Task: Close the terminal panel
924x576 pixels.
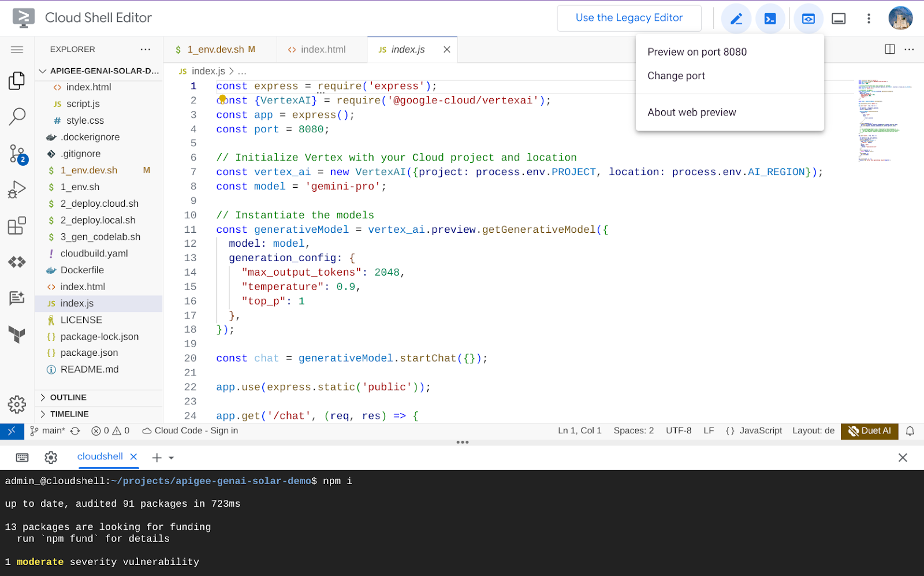Action: tap(903, 458)
